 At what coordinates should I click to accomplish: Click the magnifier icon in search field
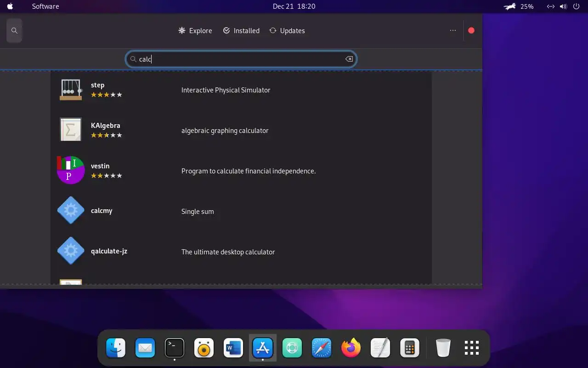(133, 59)
